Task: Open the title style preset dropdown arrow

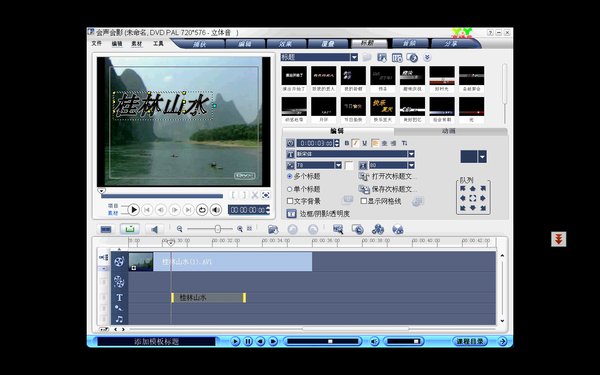Action: [482, 157]
